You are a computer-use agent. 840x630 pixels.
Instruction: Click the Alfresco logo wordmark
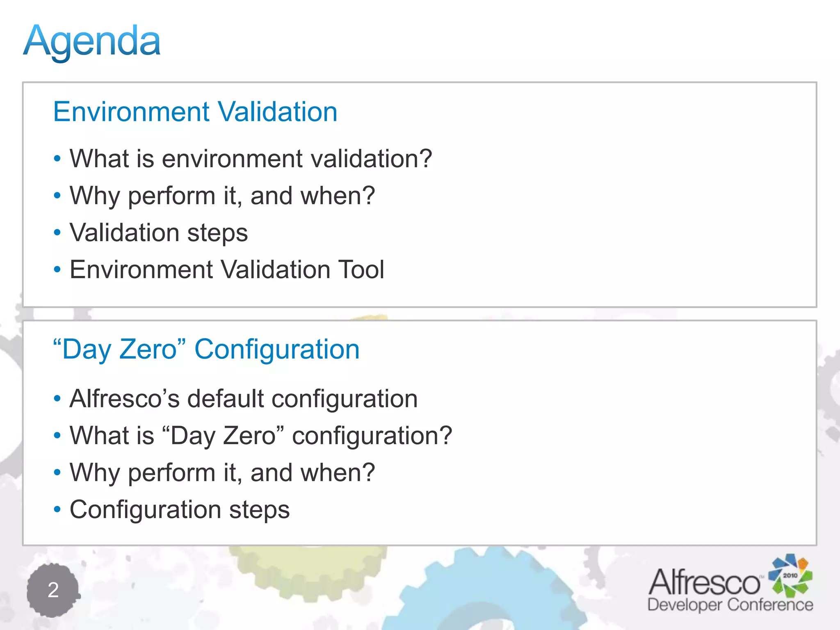point(704,582)
